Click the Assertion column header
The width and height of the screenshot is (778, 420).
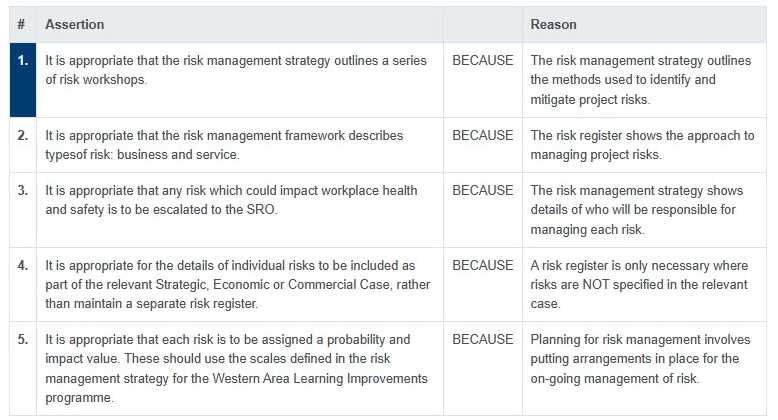coord(75,24)
